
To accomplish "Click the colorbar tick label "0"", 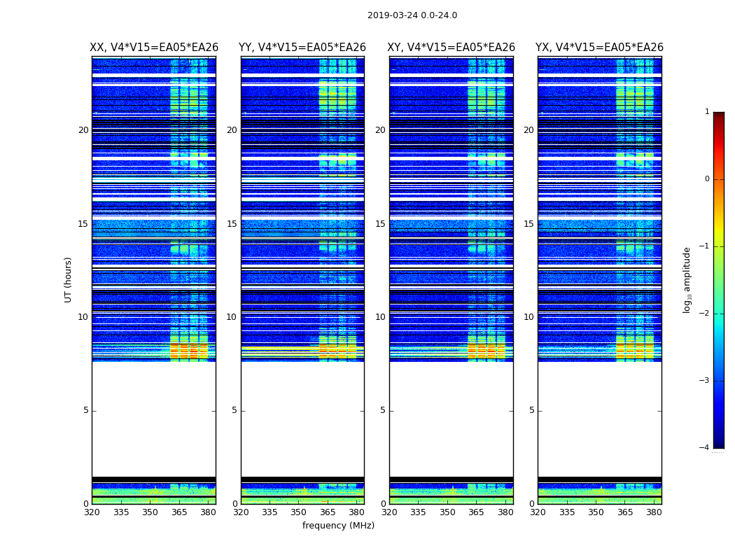I will 706,179.
